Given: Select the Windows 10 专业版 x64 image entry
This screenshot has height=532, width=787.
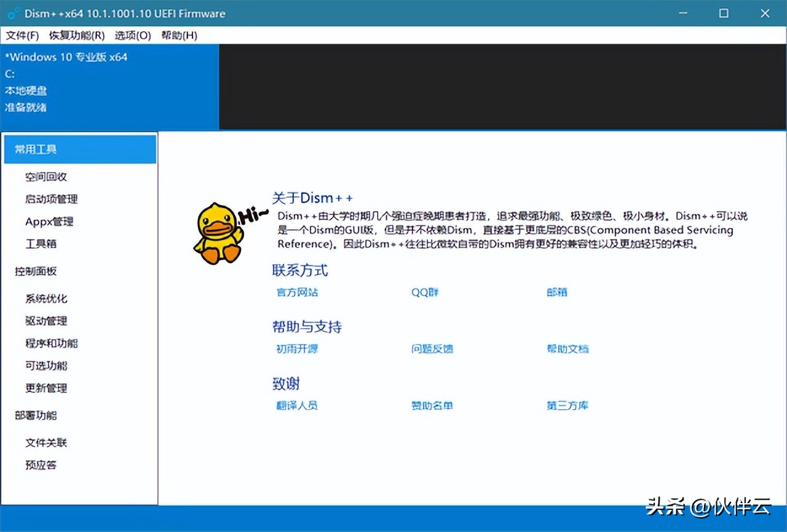Looking at the screenshot, I should [x=66, y=57].
